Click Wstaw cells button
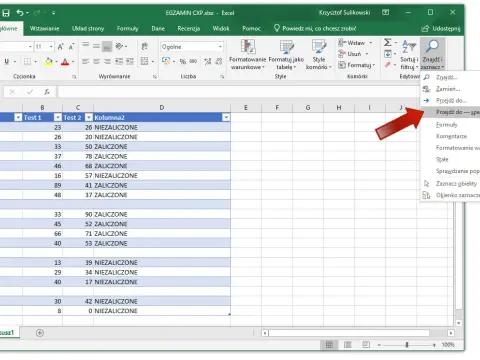 [355, 43]
